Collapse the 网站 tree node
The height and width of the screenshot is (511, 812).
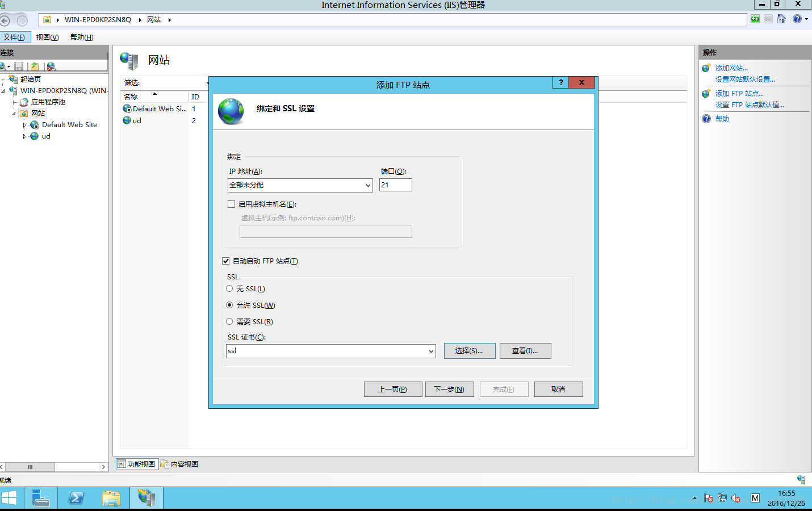[14, 114]
